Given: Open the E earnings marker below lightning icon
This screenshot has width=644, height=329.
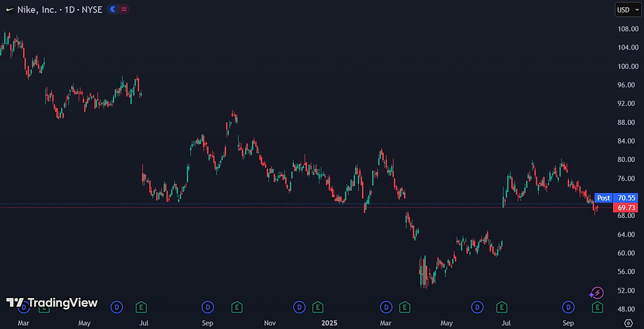Looking at the screenshot, I should click(597, 307).
